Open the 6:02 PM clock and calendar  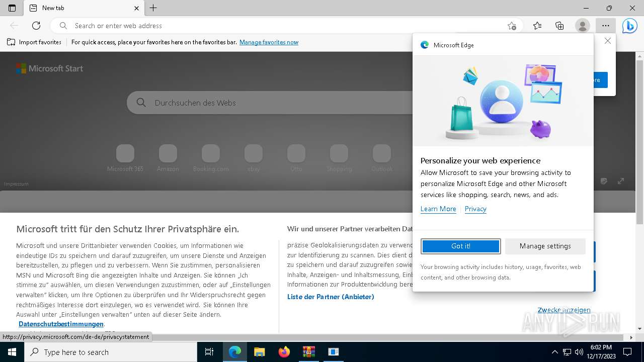(x=601, y=352)
